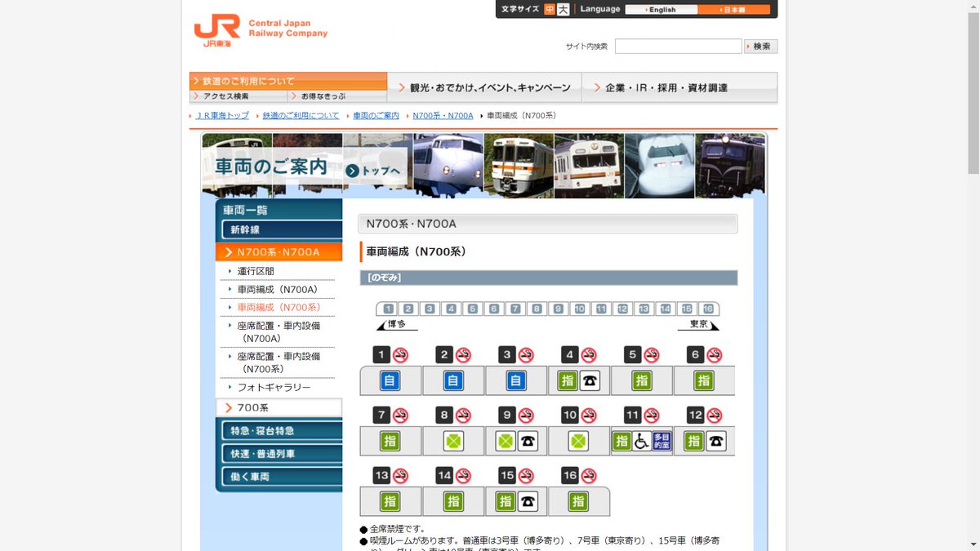Viewport: 980px width, 551px height.
Task: Open 座席配置・車内設備（N700系） sidebar link
Action: pyautogui.click(x=279, y=362)
